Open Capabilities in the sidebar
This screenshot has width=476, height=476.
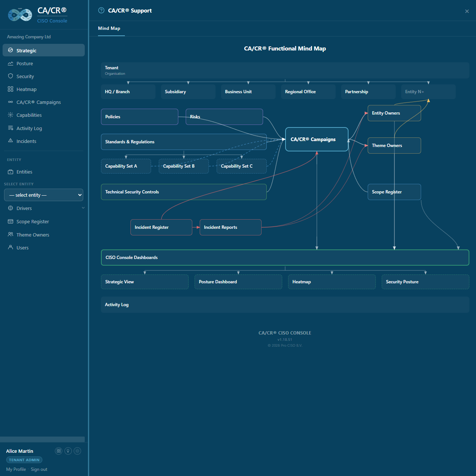pyautogui.click(x=43, y=115)
